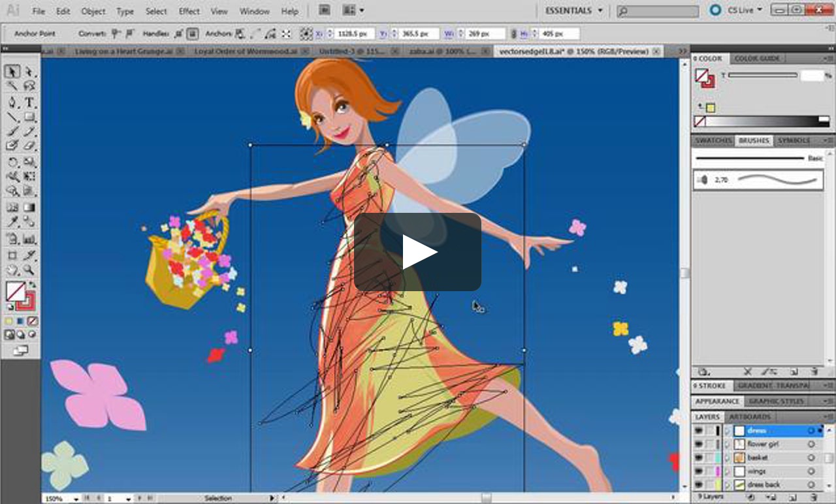Toggle visibility of dress layer
Screen dimensions: 836x504
pos(698,431)
